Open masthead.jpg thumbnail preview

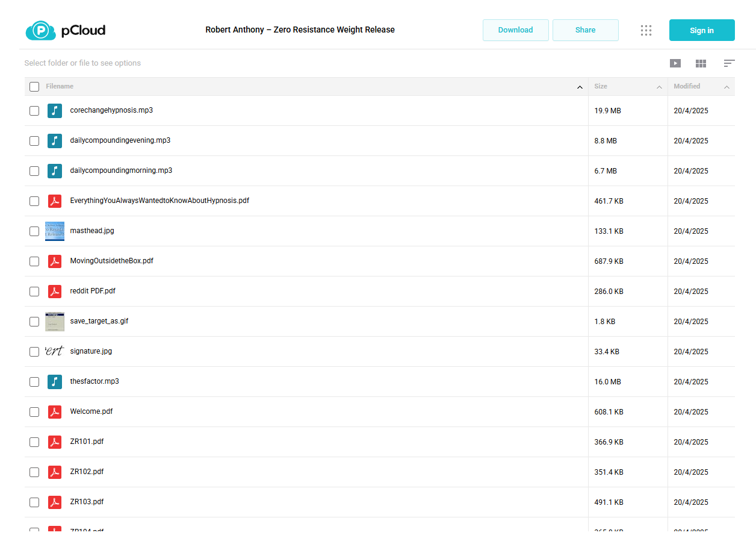pyautogui.click(x=55, y=231)
